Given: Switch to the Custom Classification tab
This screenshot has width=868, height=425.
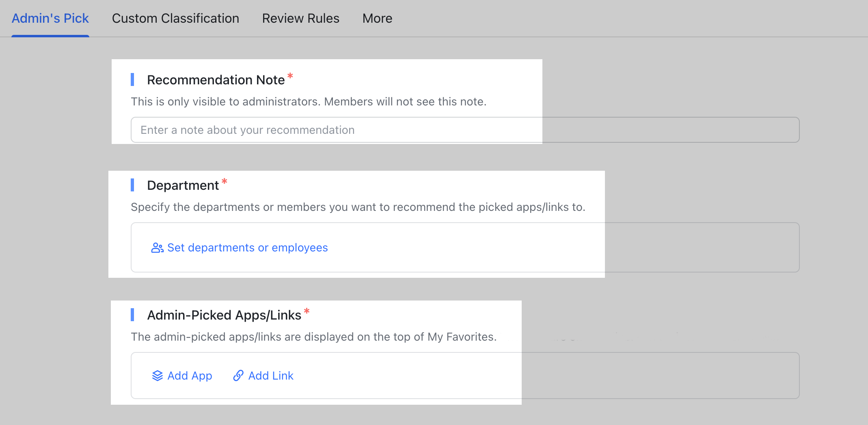Looking at the screenshot, I should tap(175, 18).
